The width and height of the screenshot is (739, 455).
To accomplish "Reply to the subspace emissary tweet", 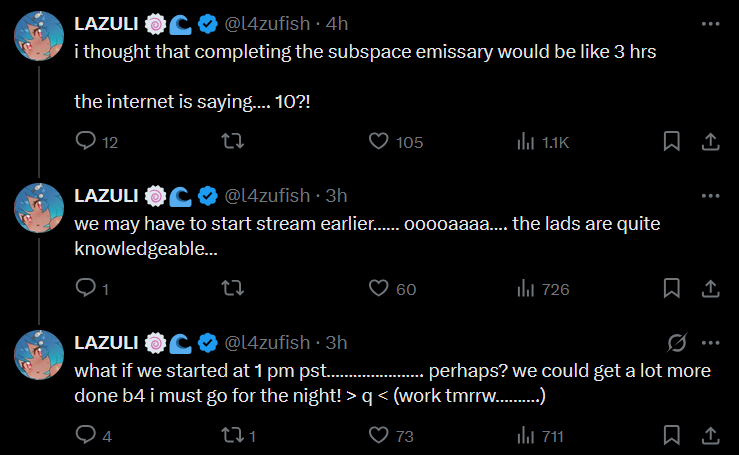I will click(x=86, y=142).
